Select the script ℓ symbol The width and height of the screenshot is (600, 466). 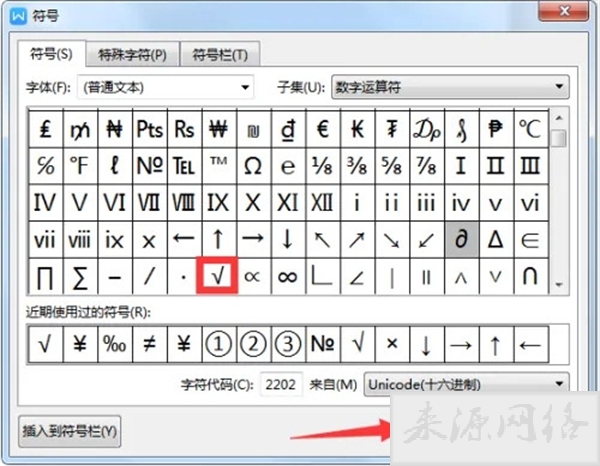point(114,166)
